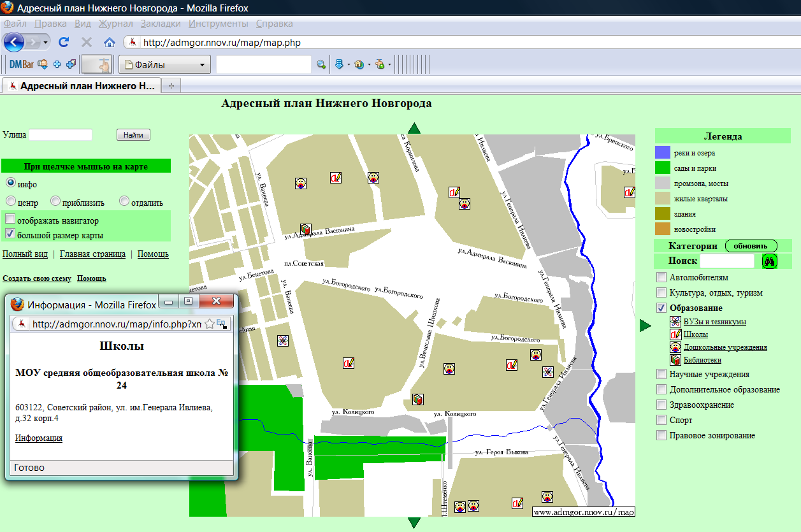Uncheck большой размер карты
This screenshot has width=801, height=532.
10,234
